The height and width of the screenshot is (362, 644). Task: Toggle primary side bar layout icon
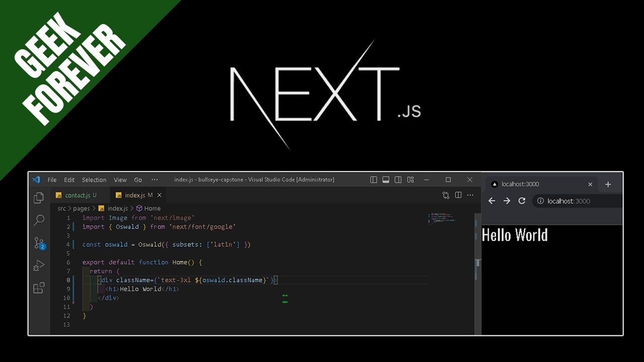pos(373,179)
